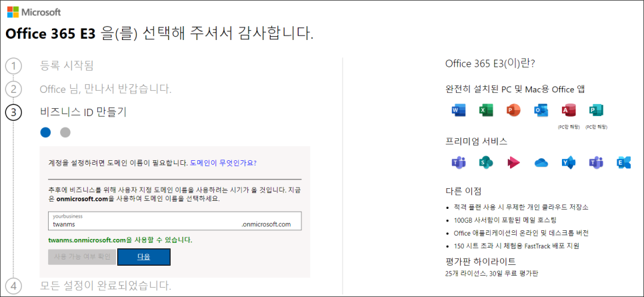Click the (PC만 해당) label under Publisher
The width and height of the screenshot is (644, 297).
pyautogui.click(x=597, y=127)
